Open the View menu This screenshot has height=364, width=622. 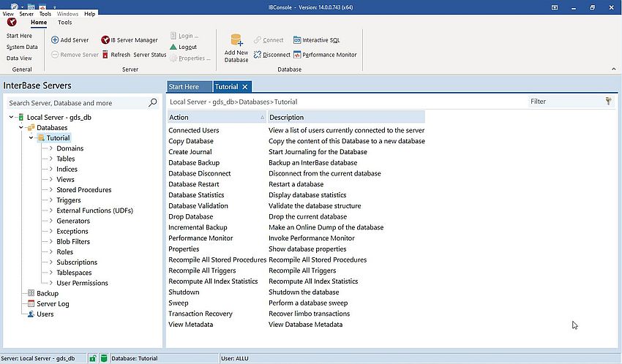(8, 14)
